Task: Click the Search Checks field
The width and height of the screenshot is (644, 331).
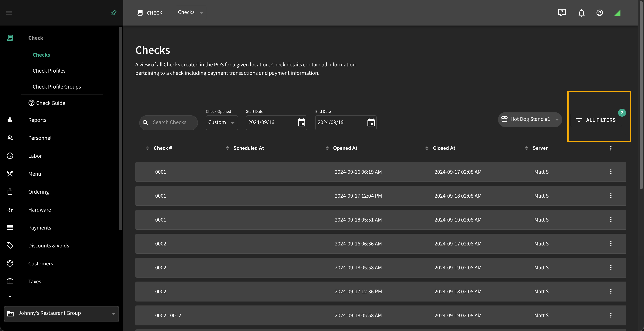Action: [x=169, y=123]
